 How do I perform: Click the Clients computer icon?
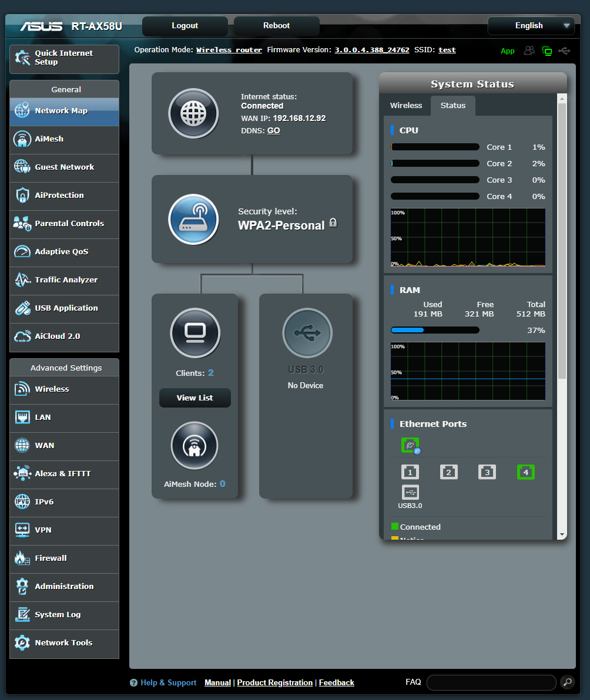pyautogui.click(x=195, y=333)
